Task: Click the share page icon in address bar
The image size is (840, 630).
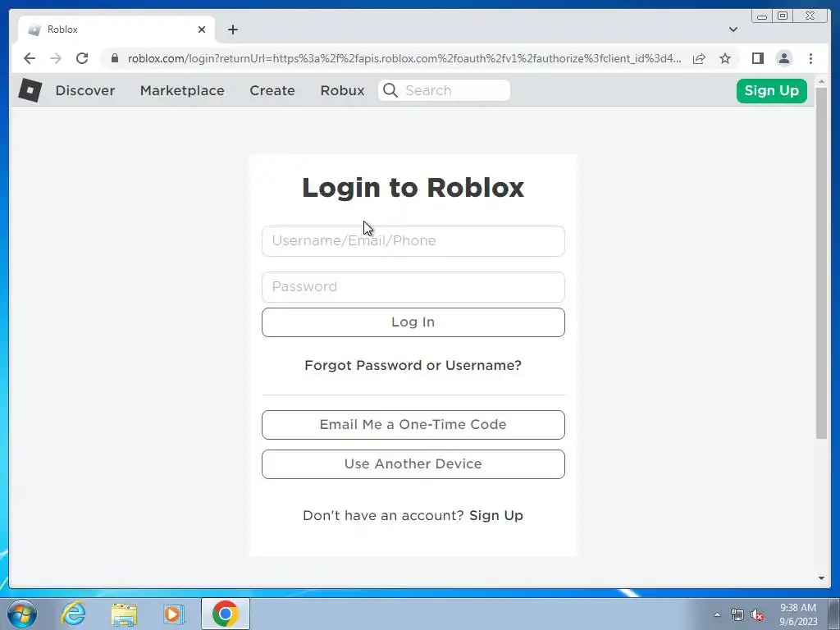Action: coord(699,58)
